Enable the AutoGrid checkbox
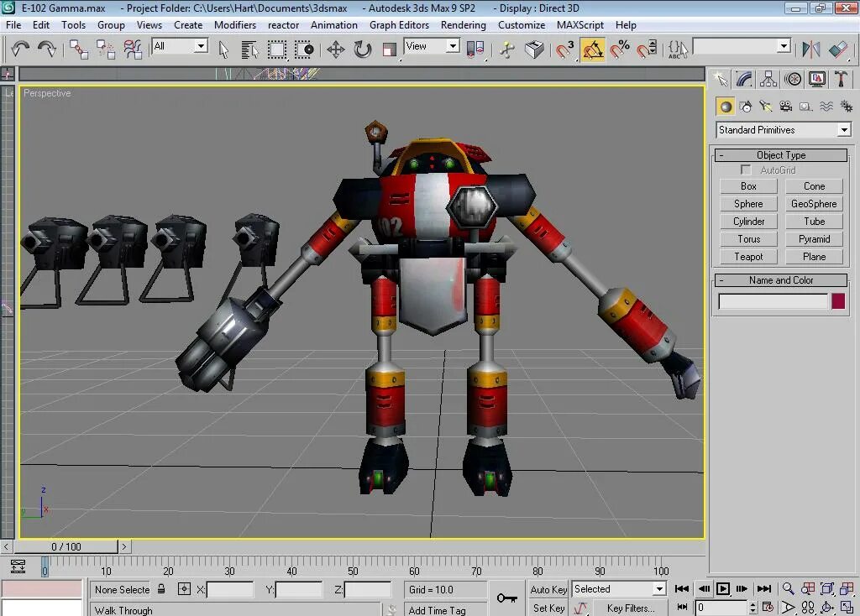This screenshot has height=616, width=860. (x=746, y=170)
